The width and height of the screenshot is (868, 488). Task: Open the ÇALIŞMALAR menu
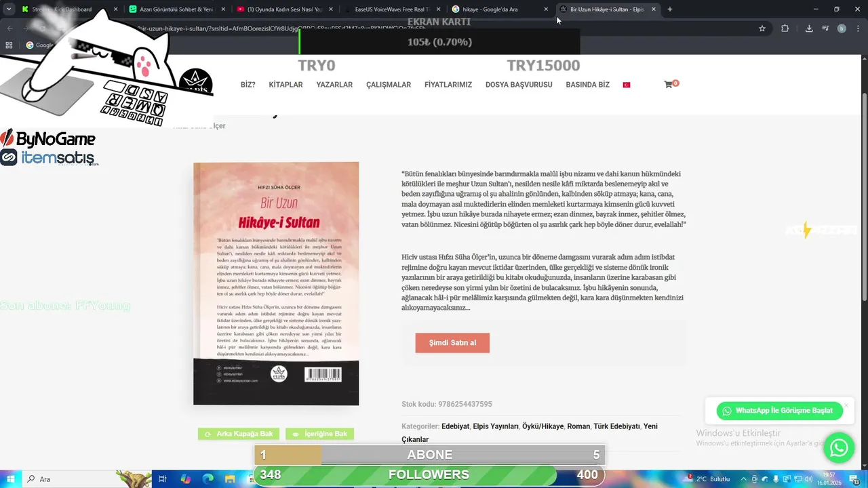click(x=389, y=85)
